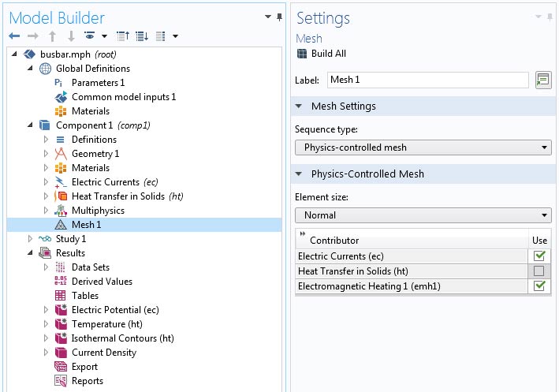Viewport: 559px width, 392px height.
Task: Click the Label text field containing Mesh 1
Action: click(x=427, y=80)
